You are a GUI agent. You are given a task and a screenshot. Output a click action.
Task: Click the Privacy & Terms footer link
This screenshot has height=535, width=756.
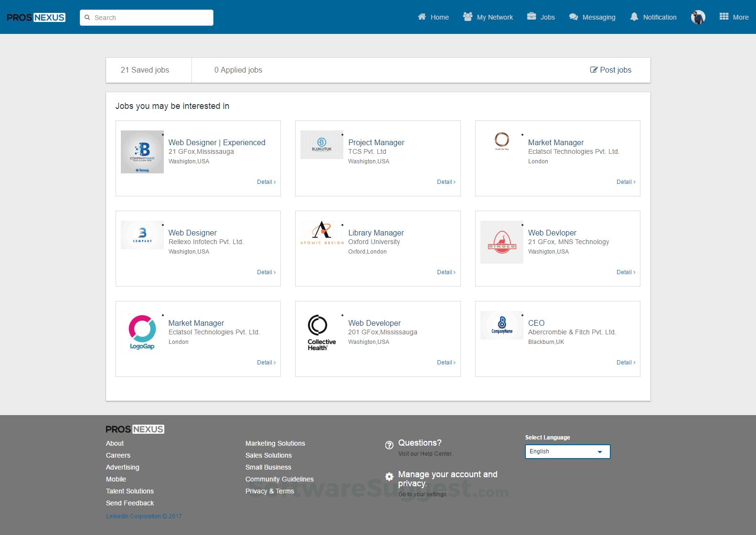(270, 491)
